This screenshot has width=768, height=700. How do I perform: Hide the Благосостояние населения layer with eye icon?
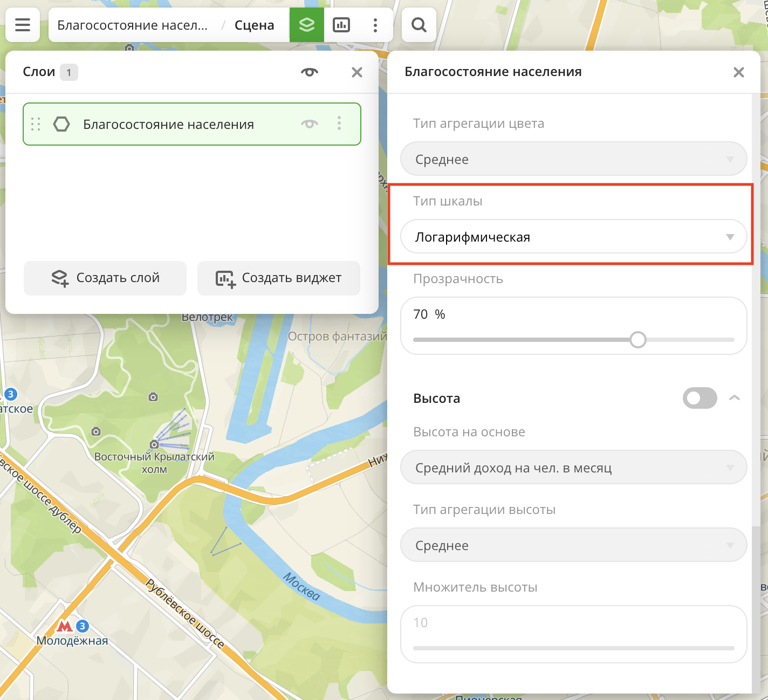[x=310, y=123]
